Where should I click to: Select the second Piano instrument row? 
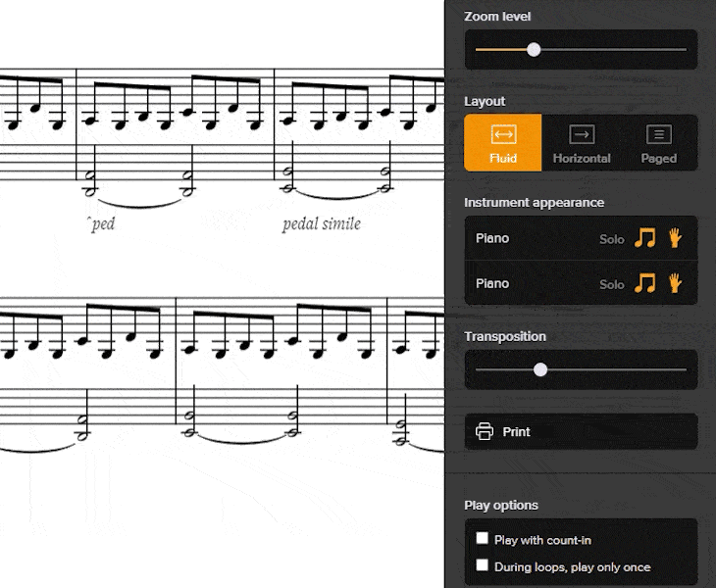[581, 283]
